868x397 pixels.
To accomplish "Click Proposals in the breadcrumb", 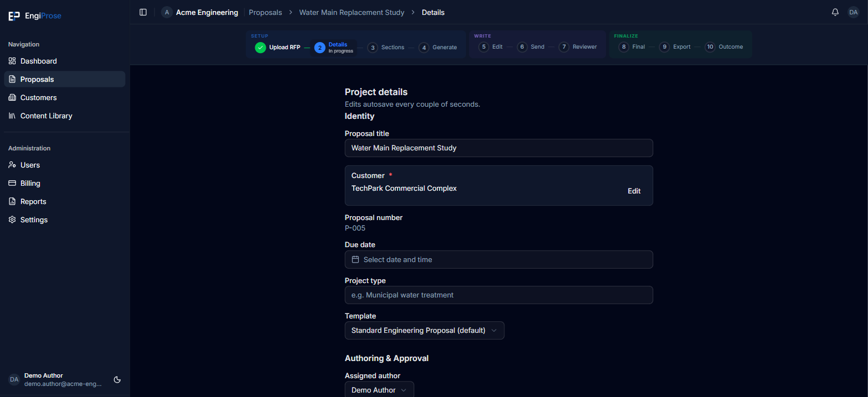I will click(265, 12).
